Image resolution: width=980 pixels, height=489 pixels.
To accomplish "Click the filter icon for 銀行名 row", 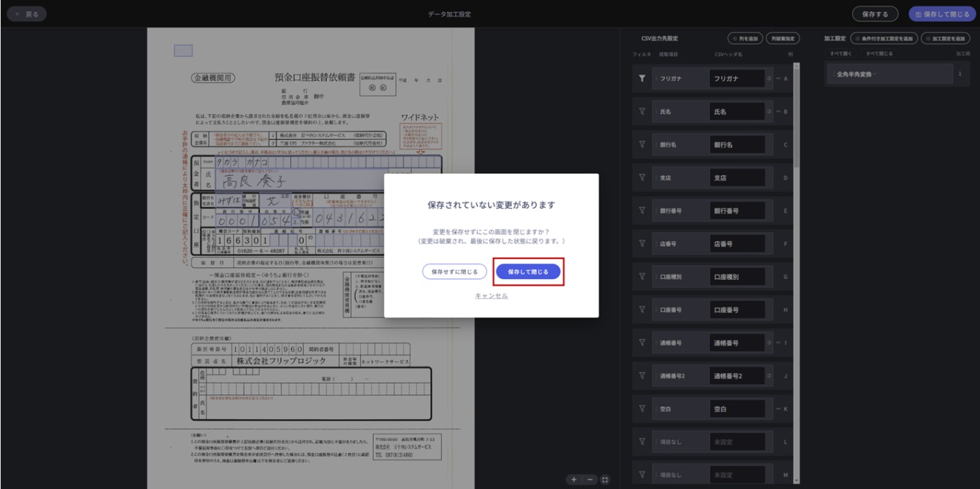I will [642, 145].
